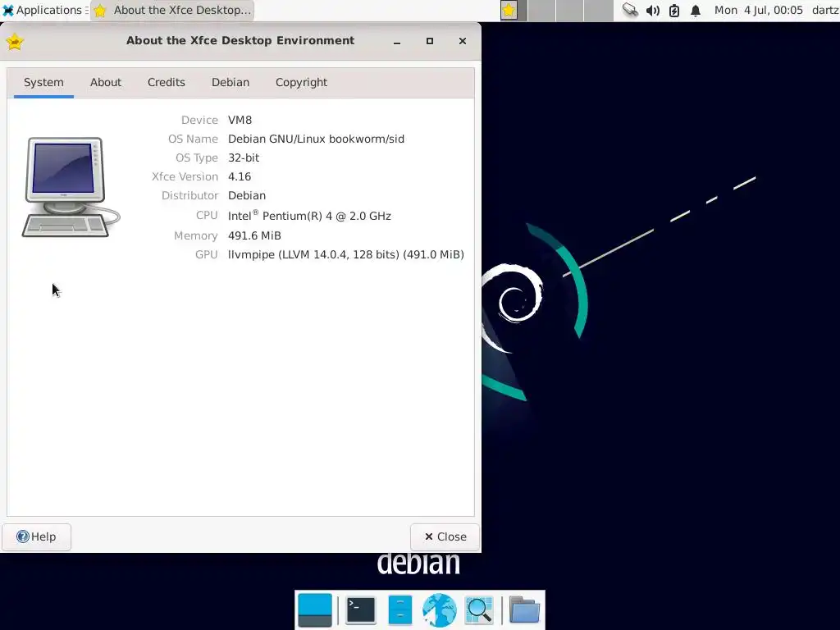
Task: Open the Debian tab
Action: (231, 83)
